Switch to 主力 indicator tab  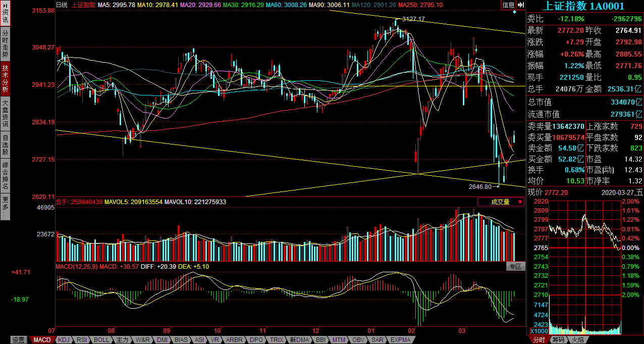122,340
